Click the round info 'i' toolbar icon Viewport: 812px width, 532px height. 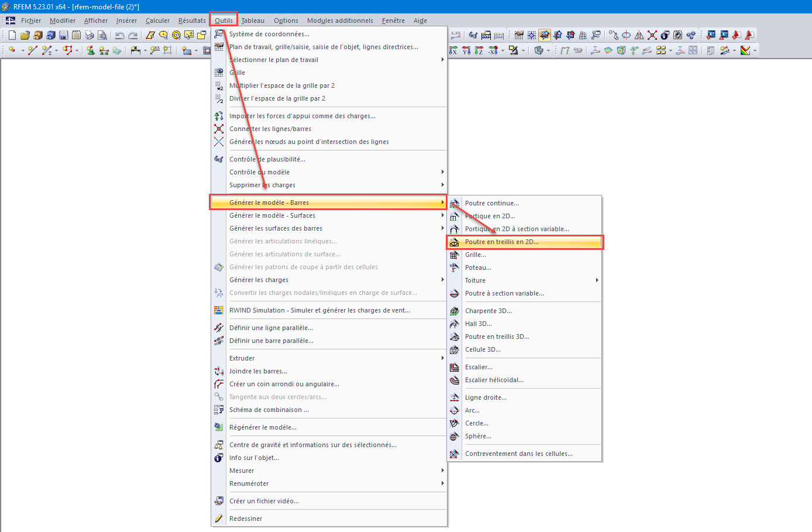[x=665, y=35]
